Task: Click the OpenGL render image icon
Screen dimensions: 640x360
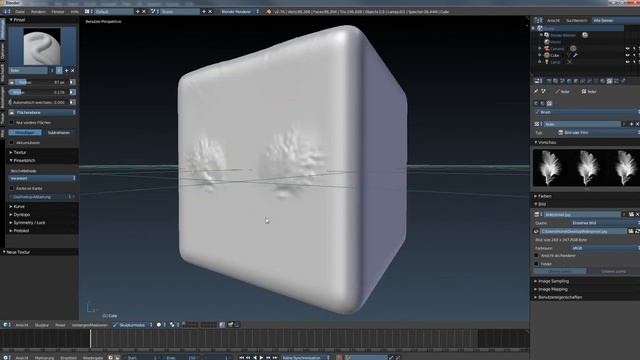Action: click(x=231, y=325)
